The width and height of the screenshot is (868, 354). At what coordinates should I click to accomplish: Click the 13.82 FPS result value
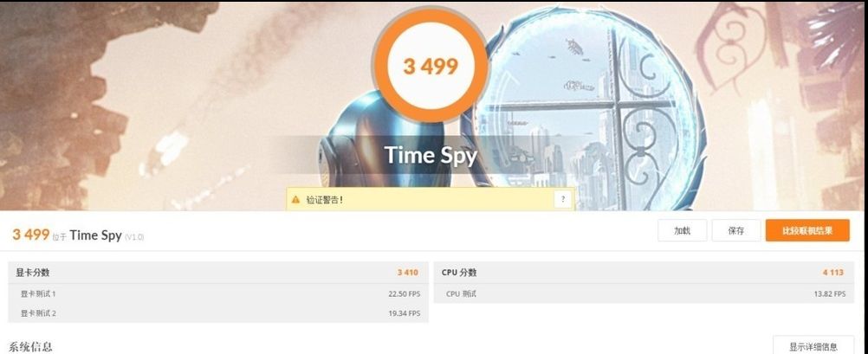click(830, 293)
